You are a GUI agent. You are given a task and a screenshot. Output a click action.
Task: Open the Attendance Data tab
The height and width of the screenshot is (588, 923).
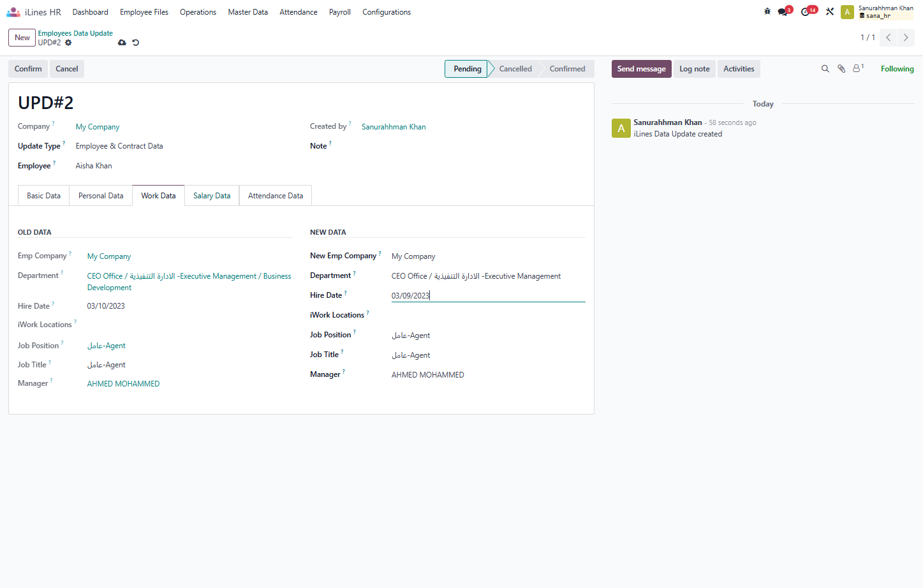point(276,196)
